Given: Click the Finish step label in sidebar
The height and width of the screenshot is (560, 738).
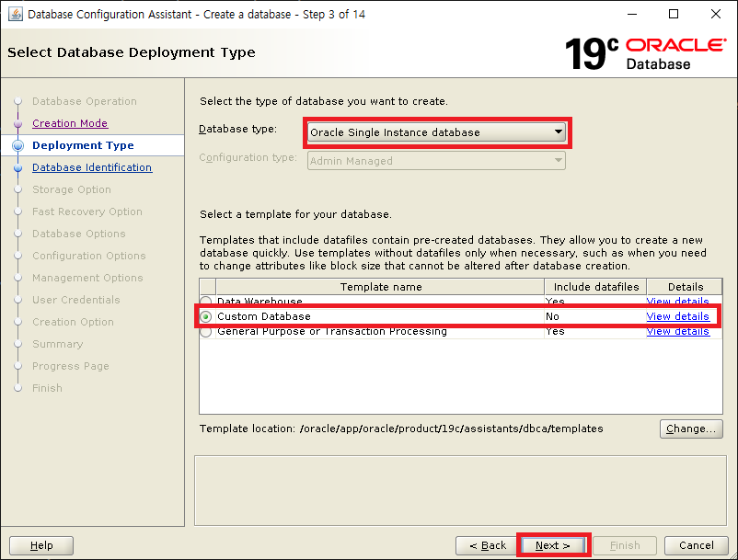Looking at the screenshot, I should tap(47, 388).
